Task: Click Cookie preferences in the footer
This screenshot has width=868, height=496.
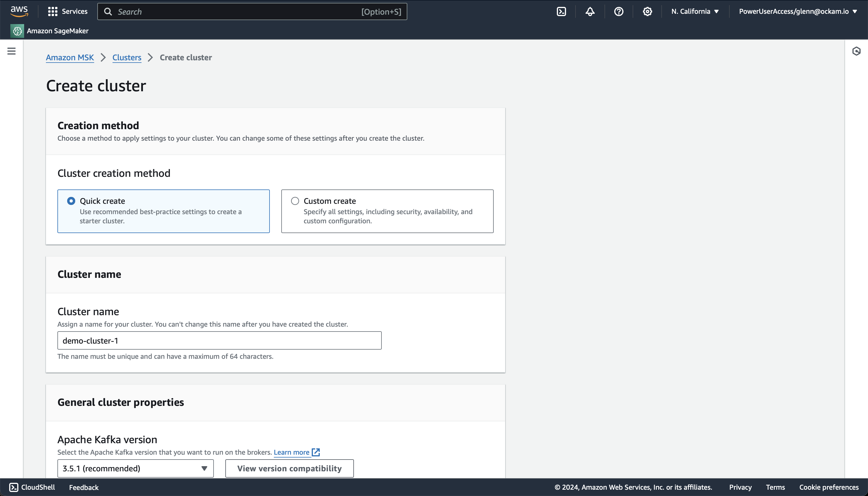Action: [x=828, y=487]
